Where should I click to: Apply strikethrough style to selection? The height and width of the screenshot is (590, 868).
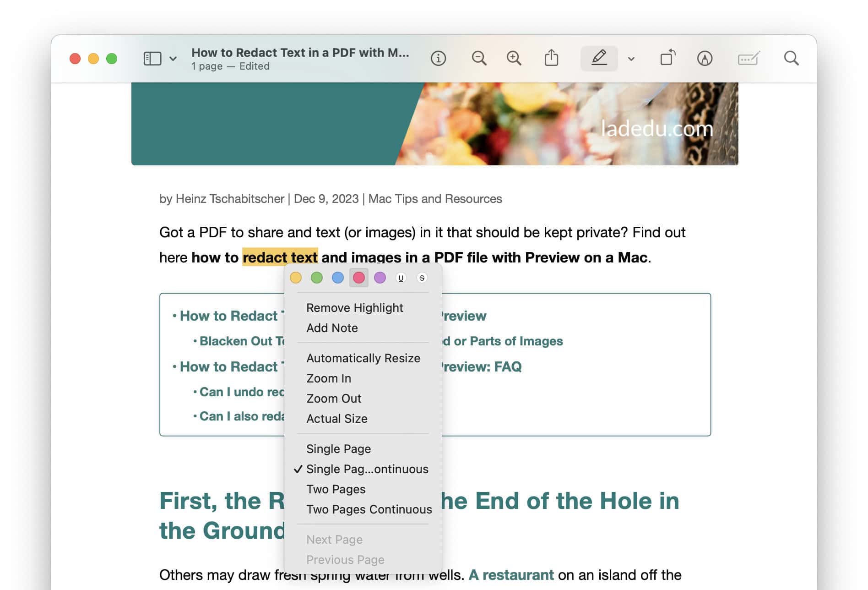pyautogui.click(x=422, y=278)
